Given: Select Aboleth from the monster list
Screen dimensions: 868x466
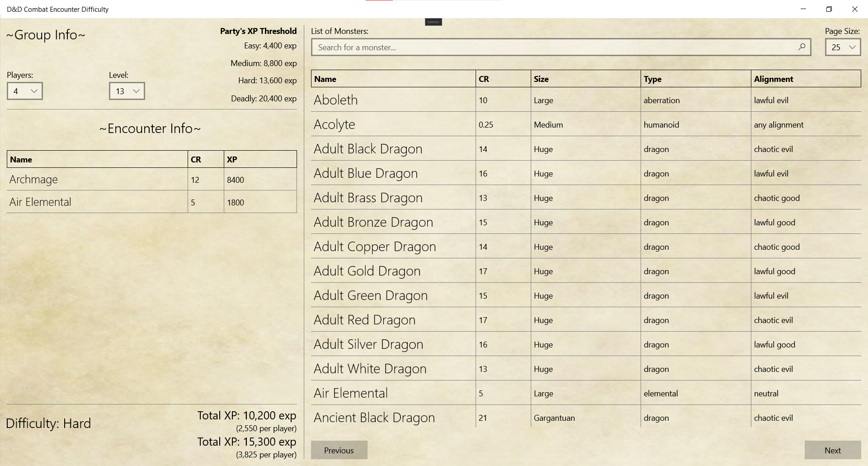Looking at the screenshot, I should 335,100.
